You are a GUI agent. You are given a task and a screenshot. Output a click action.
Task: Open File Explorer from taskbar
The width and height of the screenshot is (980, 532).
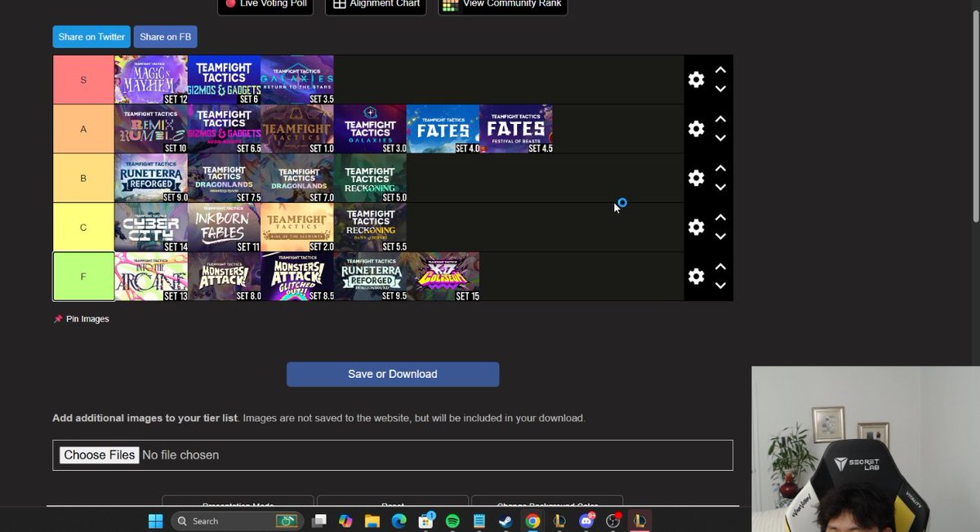tap(372, 521)
